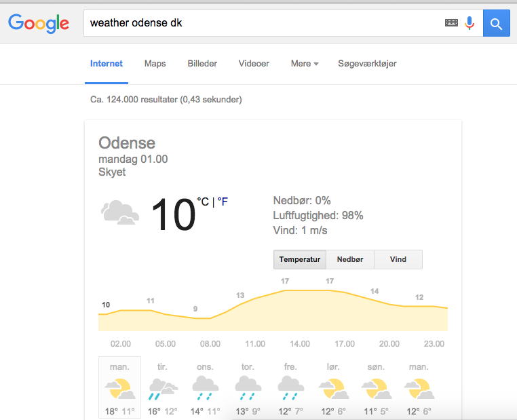Toggle graph to Nedbør view
Viewport: 517px width, 420px height.
350,259
